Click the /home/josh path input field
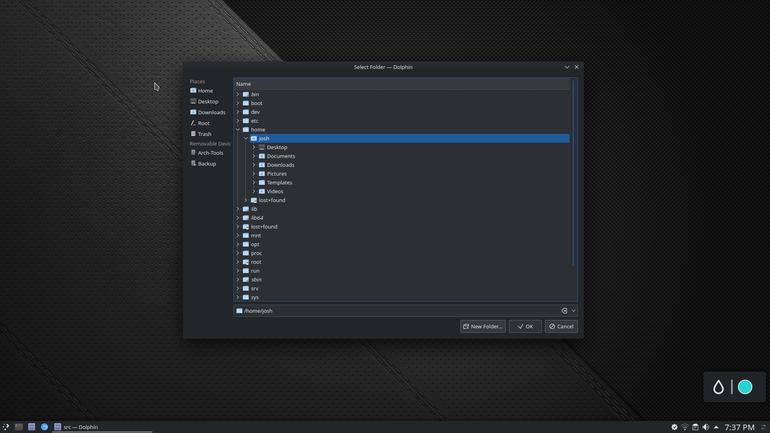This screenshot has height=433, width=770. pyautogui.click(x=397, y=311)
